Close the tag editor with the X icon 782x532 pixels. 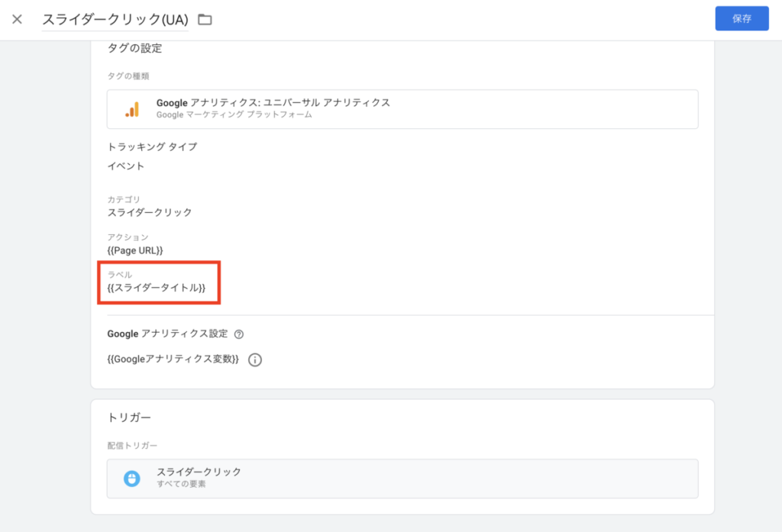[17, 19]
